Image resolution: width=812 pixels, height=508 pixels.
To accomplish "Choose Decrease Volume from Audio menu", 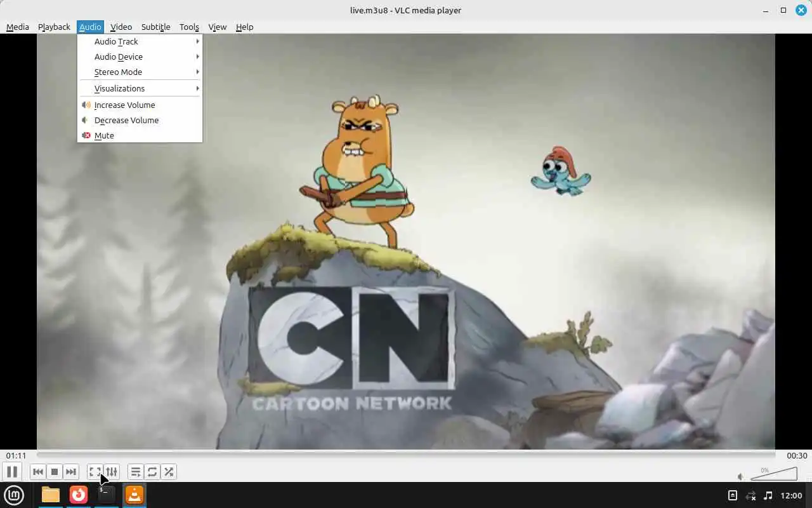I will pos(140,120).
